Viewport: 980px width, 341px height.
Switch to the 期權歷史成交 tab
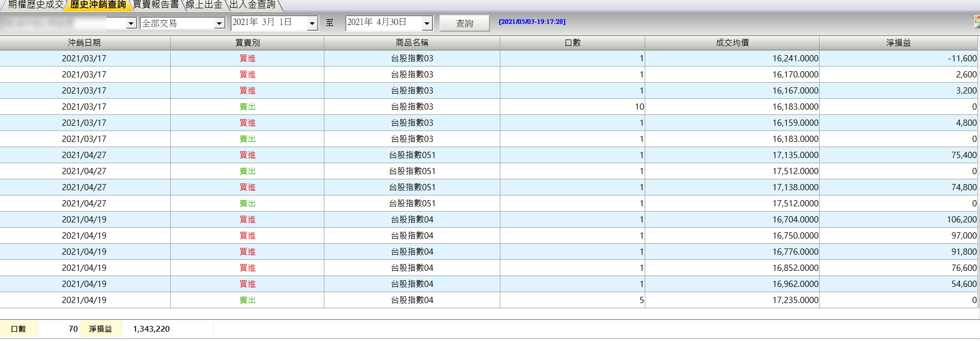pos(35,5)
